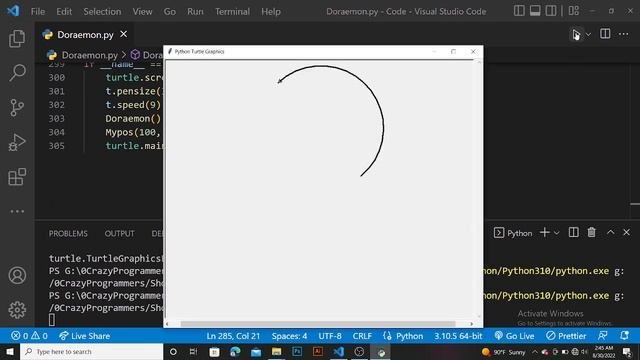Open the Go menu

(170, 11)
